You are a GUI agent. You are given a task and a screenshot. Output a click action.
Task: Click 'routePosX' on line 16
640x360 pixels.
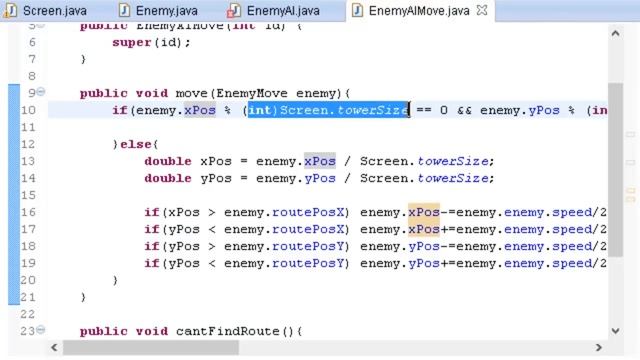pos(308,212)
